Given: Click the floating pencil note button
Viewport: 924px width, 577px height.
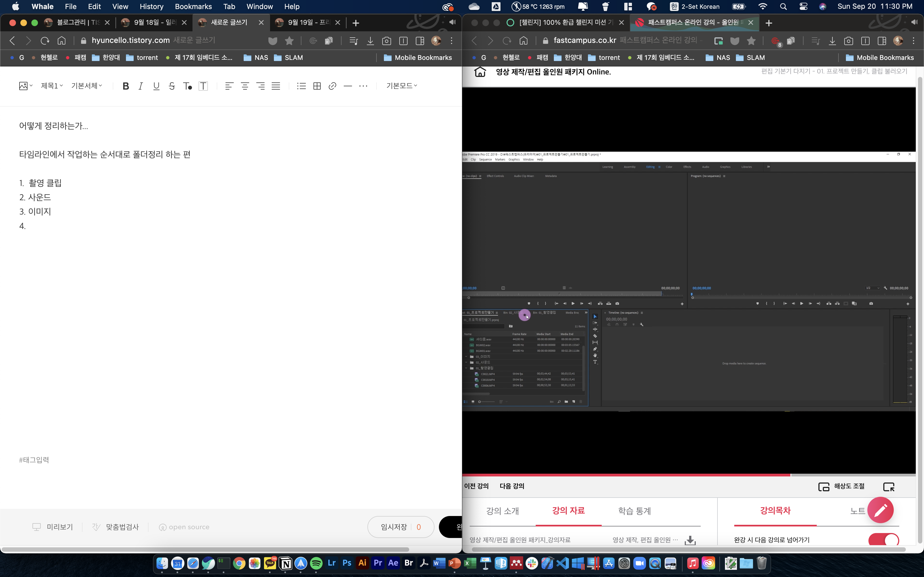Looking at the screenshot, I should coord(880,510).
